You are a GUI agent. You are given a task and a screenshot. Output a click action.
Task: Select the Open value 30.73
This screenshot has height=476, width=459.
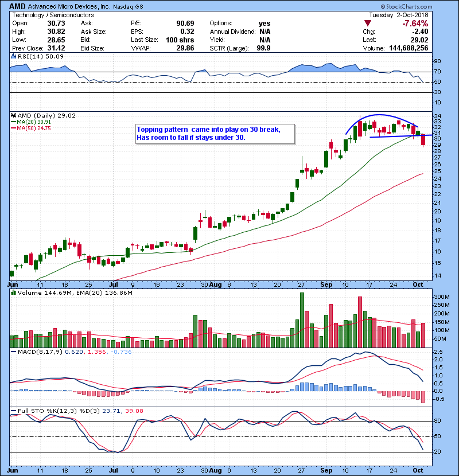click(x=56, y=24)
